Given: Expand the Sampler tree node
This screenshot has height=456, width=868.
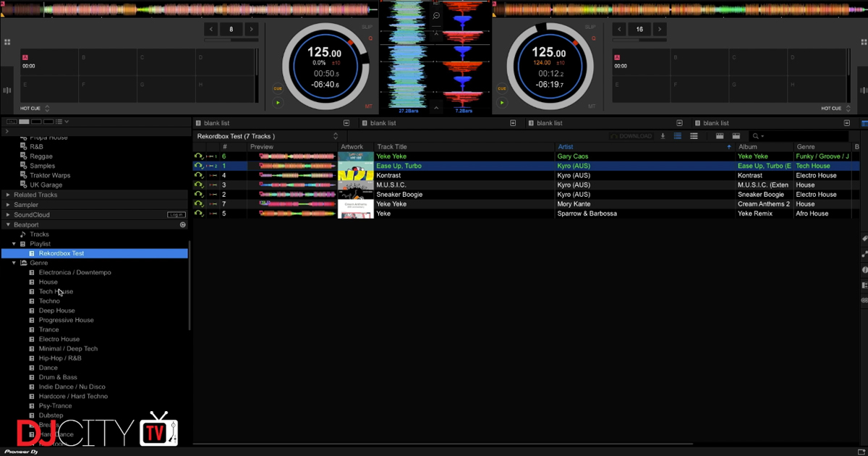Looking at the screenshot, I should point(8,205).
